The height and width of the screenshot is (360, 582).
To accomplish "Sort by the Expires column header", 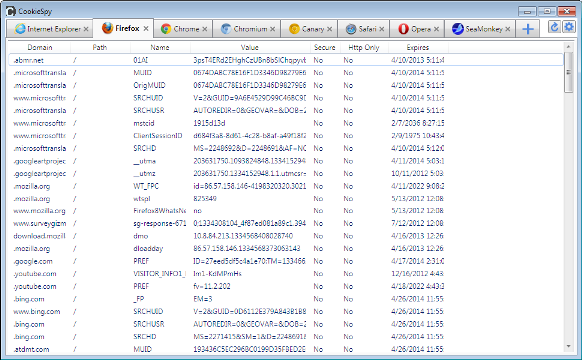I will tap(418, 48).
